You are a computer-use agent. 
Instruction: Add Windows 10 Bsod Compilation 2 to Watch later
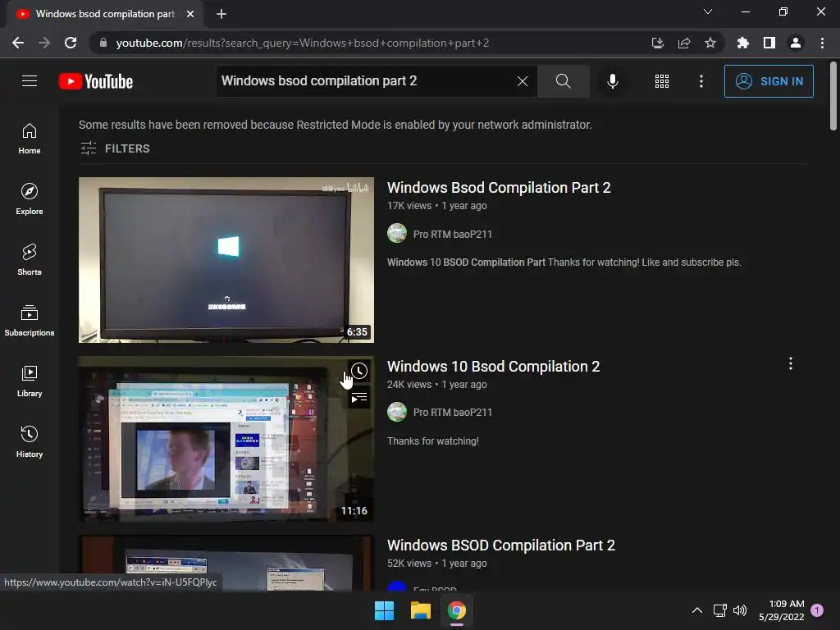(x=359, y=371)
